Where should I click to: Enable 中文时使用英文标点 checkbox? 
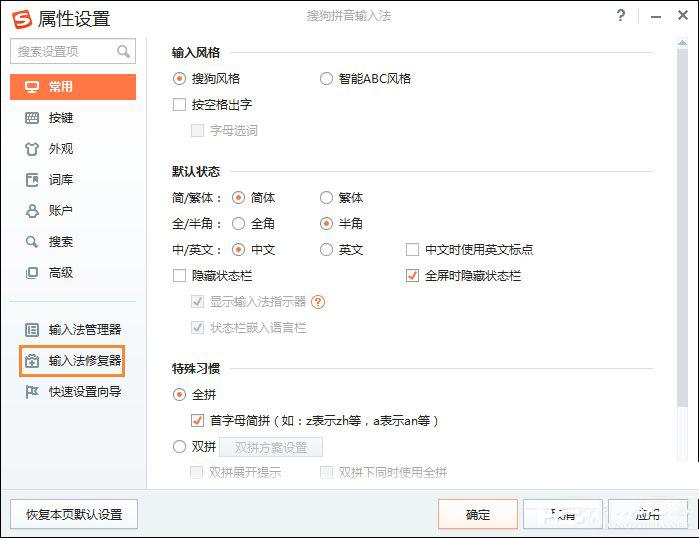pos(412,250)
